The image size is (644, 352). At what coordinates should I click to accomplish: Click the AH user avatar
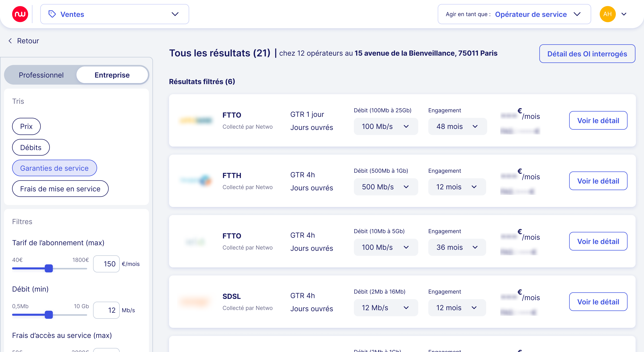point(607,14)
